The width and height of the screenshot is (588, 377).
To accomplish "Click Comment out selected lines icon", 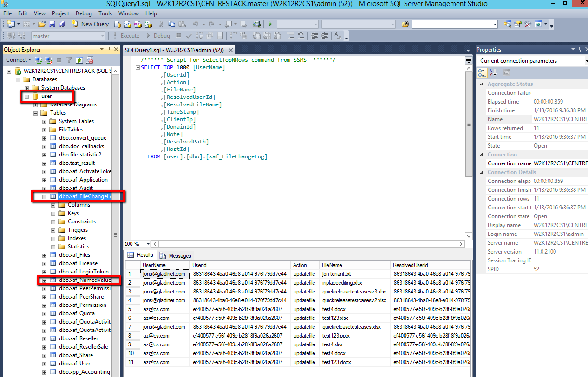I will (x=290, y=36).
